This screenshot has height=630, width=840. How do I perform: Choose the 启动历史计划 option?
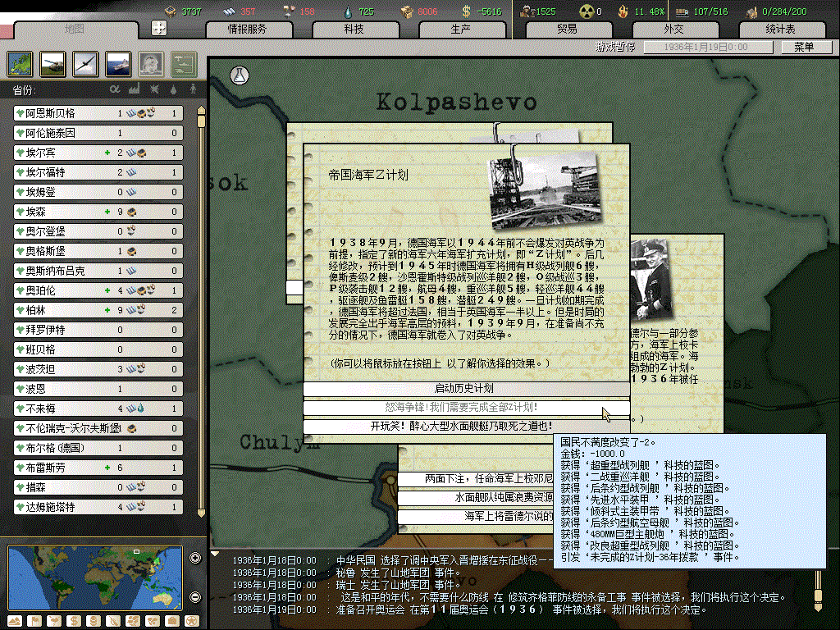tap(465, 389)
